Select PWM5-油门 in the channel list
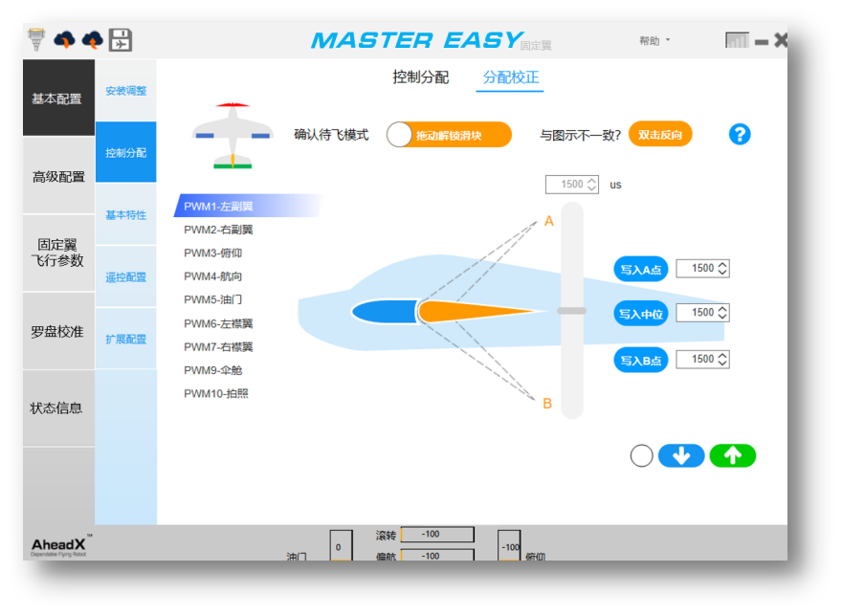Viewport: 842px width, 616px height. (x=213, y=299)
